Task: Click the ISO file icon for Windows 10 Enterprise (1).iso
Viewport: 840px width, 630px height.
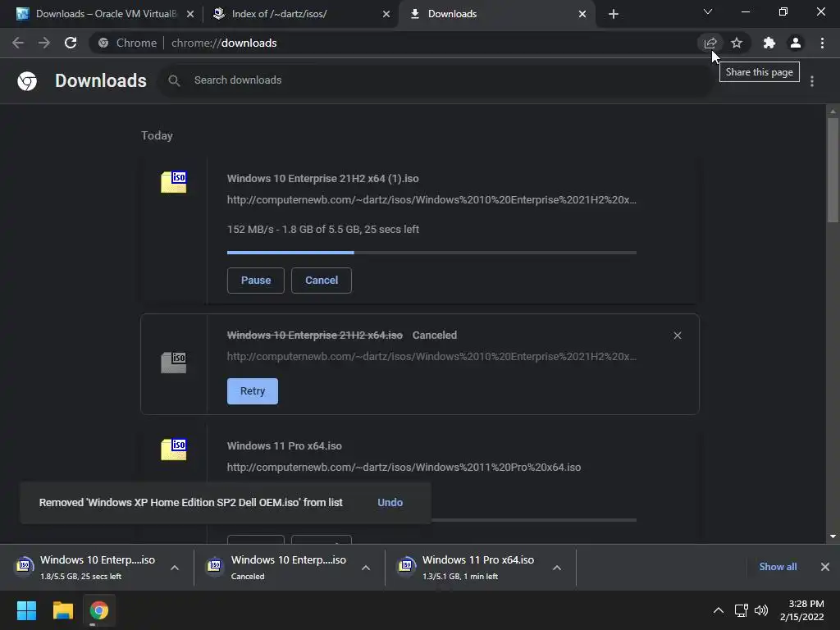Action: pos(174,182)
